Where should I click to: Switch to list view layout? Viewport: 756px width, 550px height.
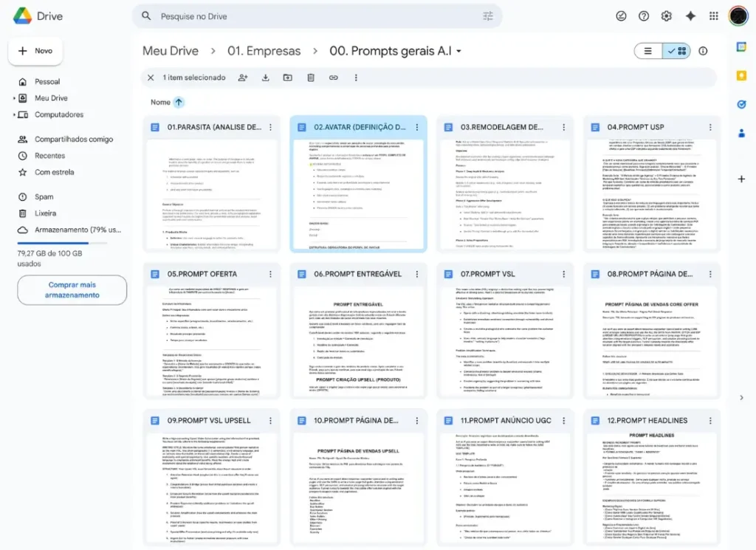(x=648, y=51)
